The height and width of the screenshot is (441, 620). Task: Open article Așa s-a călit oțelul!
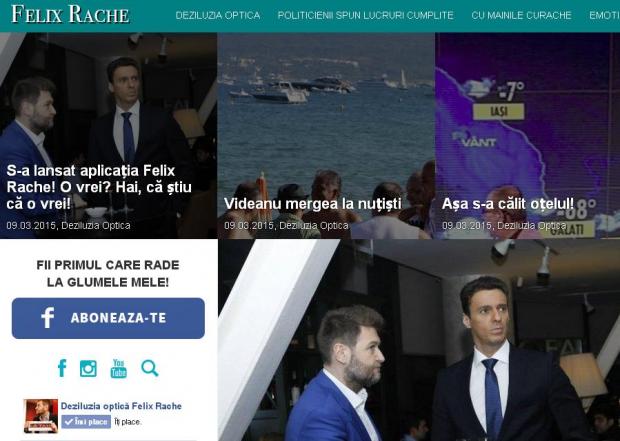tap(508, 204)
